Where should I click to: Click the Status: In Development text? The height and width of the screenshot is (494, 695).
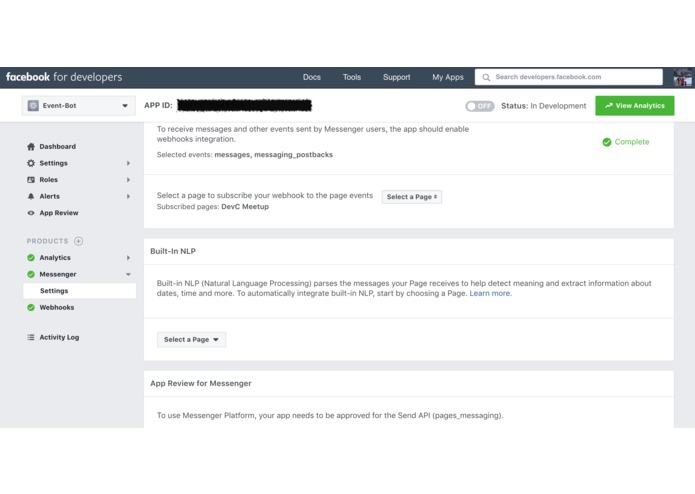(543, 106)
